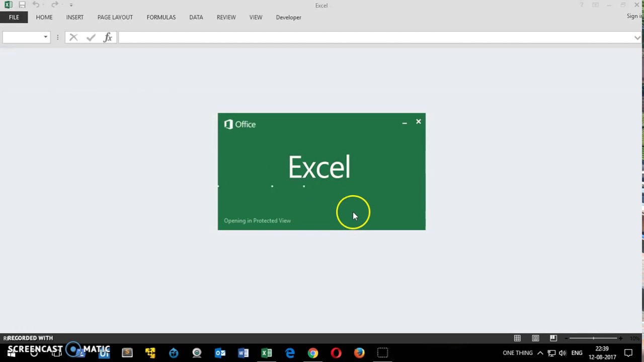Open Customize Quick Access Toolbar dropdown
644x362 pixels.
pyautogui.click(x=71, y=5)
